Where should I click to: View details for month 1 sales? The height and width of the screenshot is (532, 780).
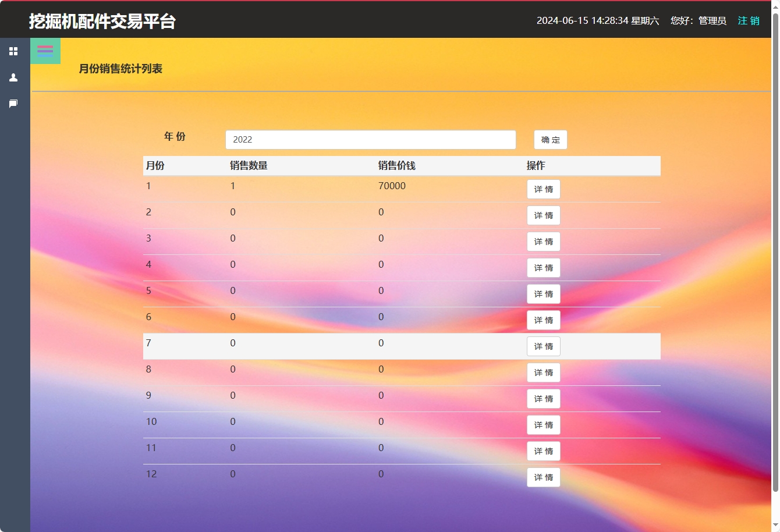(x=543, y=189)
